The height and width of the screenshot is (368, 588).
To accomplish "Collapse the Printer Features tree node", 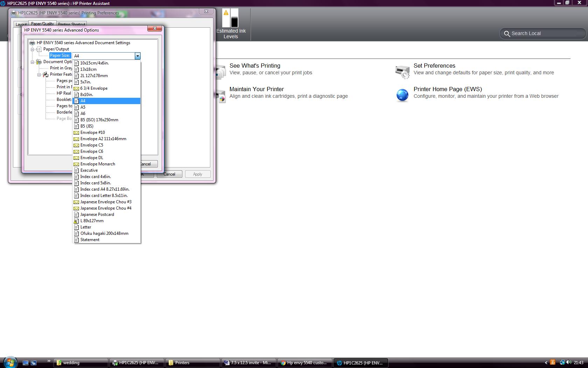I will coord(39,74).
